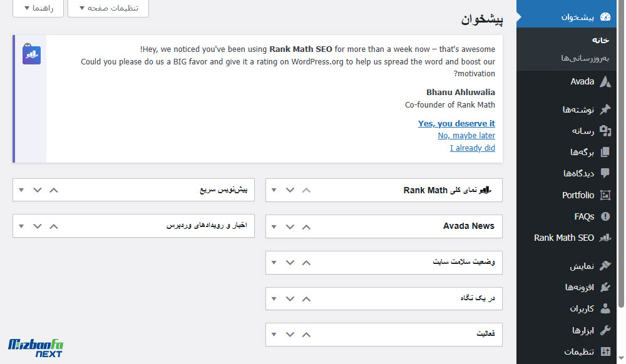This screenshot has height=364, width=626.
Task: Open the FAQs menu
Action: pos(567,216)
